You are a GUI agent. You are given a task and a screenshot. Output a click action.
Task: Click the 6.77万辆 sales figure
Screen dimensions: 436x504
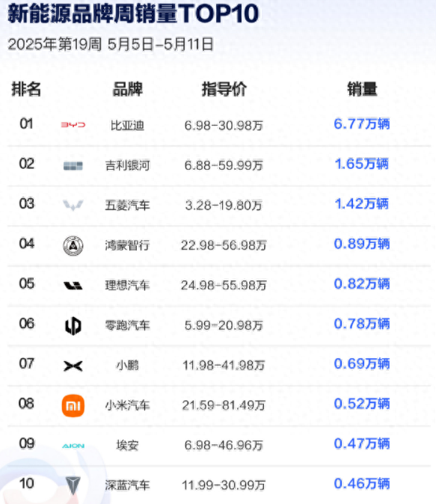[x=362, y=123]
